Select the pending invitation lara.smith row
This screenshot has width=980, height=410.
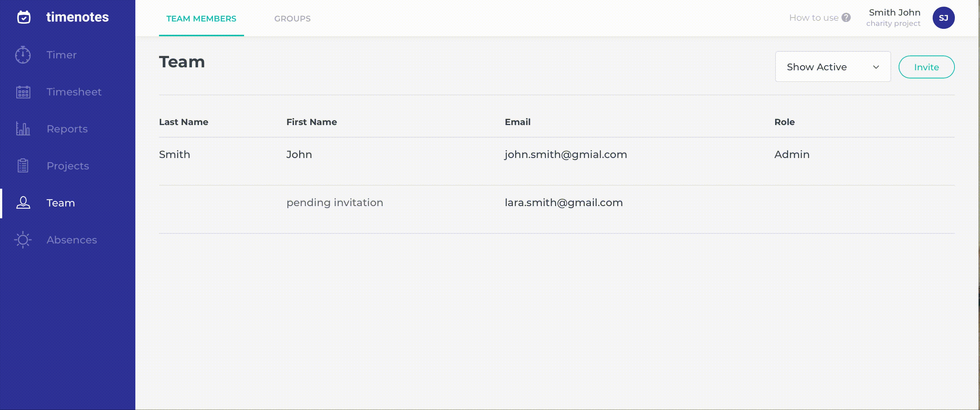tap(563, 202)
